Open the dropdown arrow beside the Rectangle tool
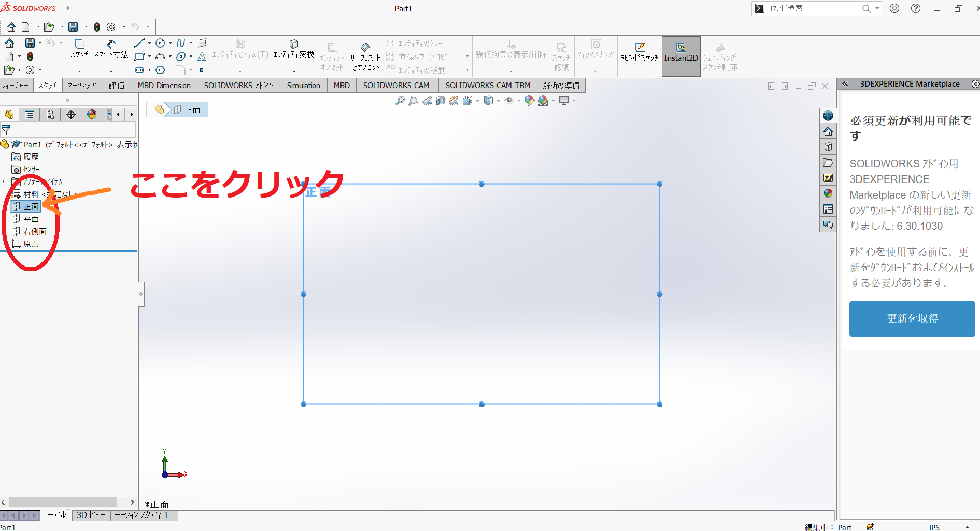The height and width of the screenshot is (531, 980). click(x=149, y=57)
